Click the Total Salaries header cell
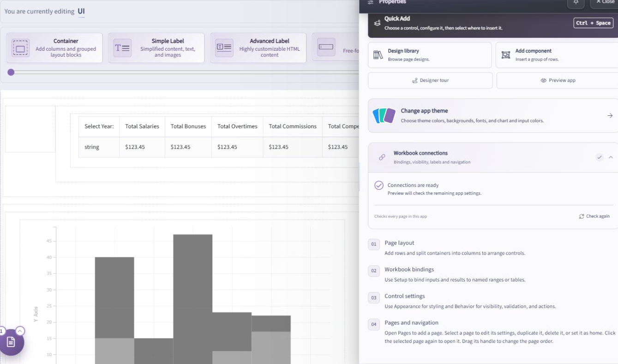 142,126
